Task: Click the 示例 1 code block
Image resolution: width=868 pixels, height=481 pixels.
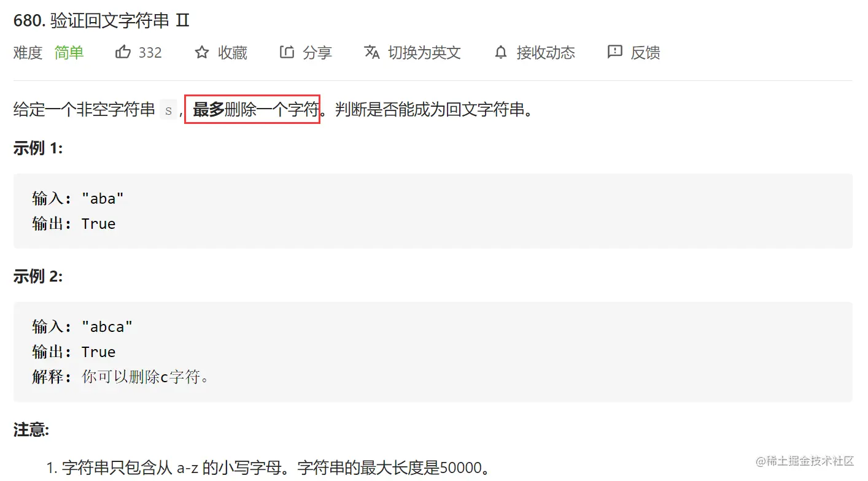Action: 433,211
